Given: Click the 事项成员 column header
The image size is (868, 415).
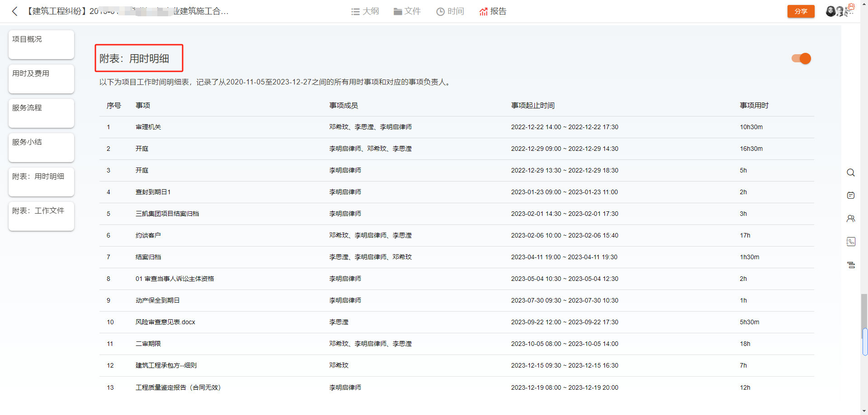Looking at the screenshot, I should (x=344, y=106).
